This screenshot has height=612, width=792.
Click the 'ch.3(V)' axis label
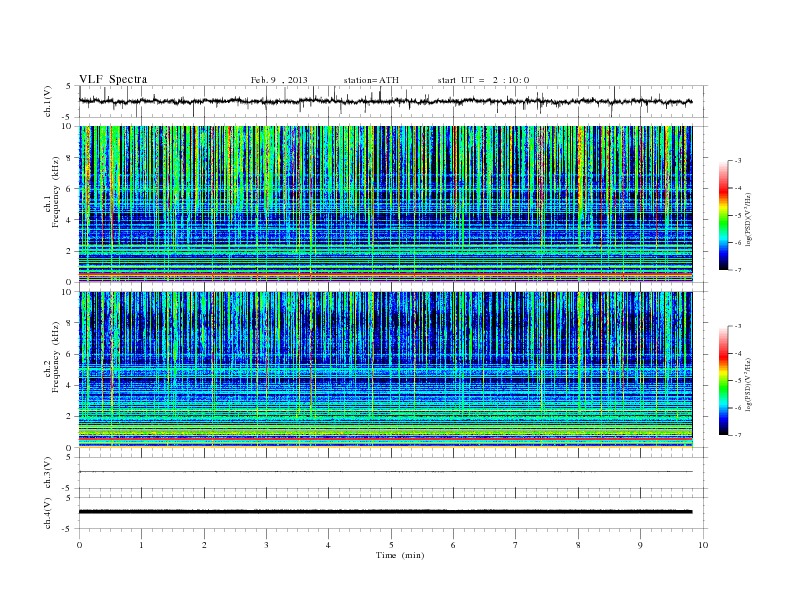[48, 473]
